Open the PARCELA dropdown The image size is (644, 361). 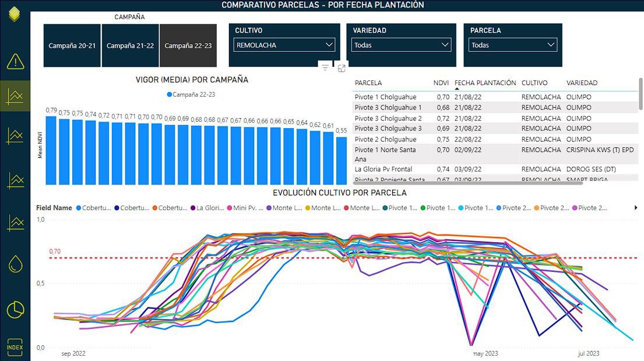click(513, 45)
